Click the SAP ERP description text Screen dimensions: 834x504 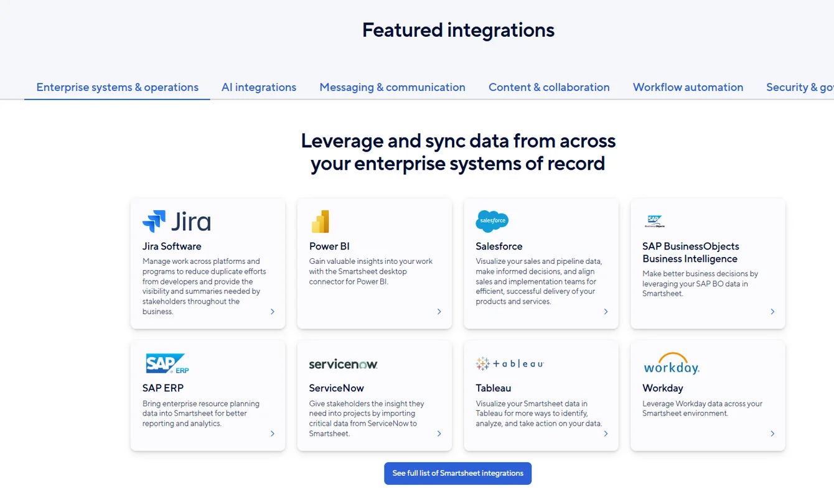coord(201,414)
